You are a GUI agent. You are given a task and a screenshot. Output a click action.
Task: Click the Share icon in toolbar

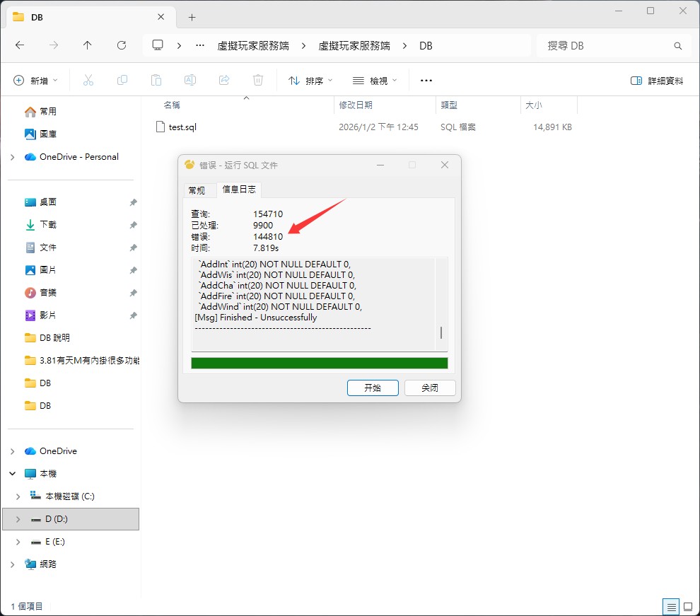click(224, 81)
